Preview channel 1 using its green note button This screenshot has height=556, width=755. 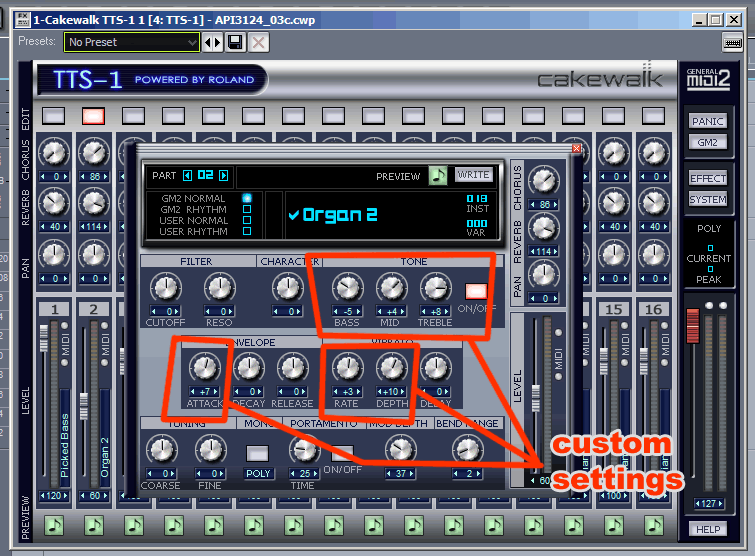click(54, 525)
